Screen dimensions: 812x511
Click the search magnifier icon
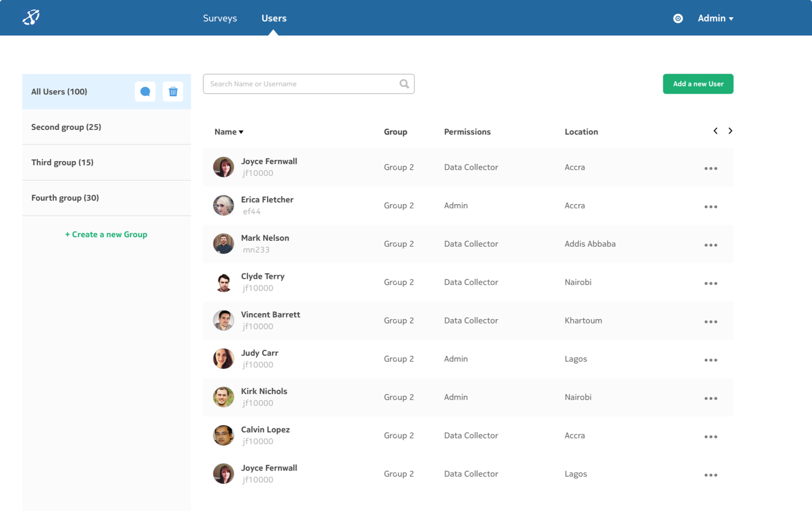pos(404,84)
